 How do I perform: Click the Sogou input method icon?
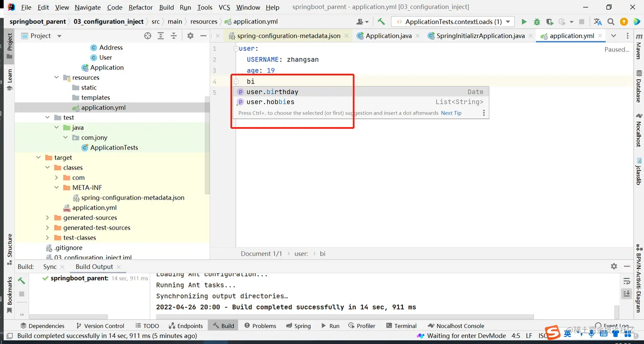(x=553, y=332)
